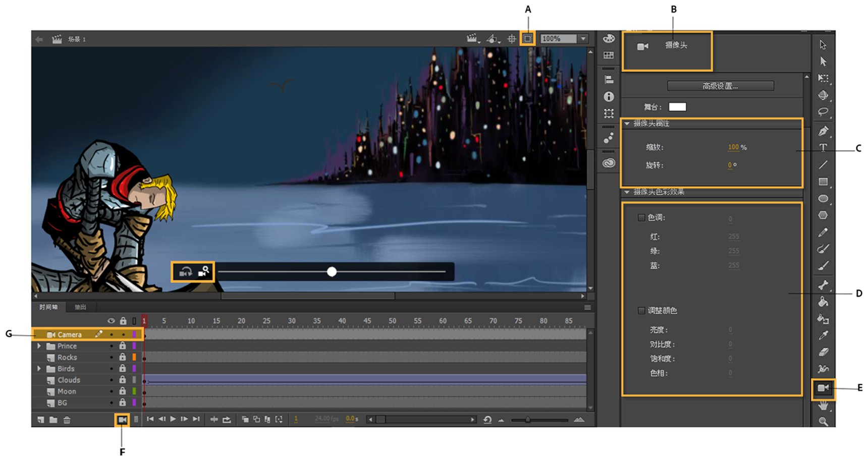This screenshot has height=459, width=868.
Task: Unlock the Rocks layer
Action: [x=122, y=357]
